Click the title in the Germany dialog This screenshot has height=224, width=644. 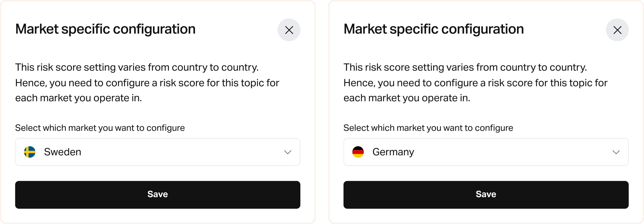click(434, 29)
